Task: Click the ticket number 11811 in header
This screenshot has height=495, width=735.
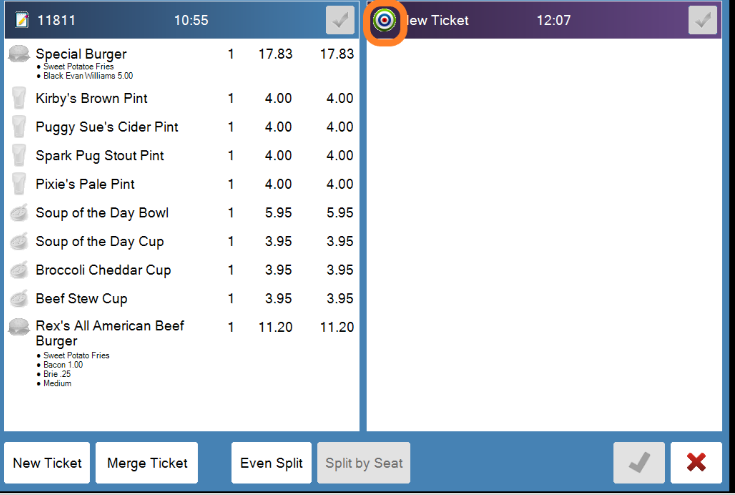Action: pos(56,20)
